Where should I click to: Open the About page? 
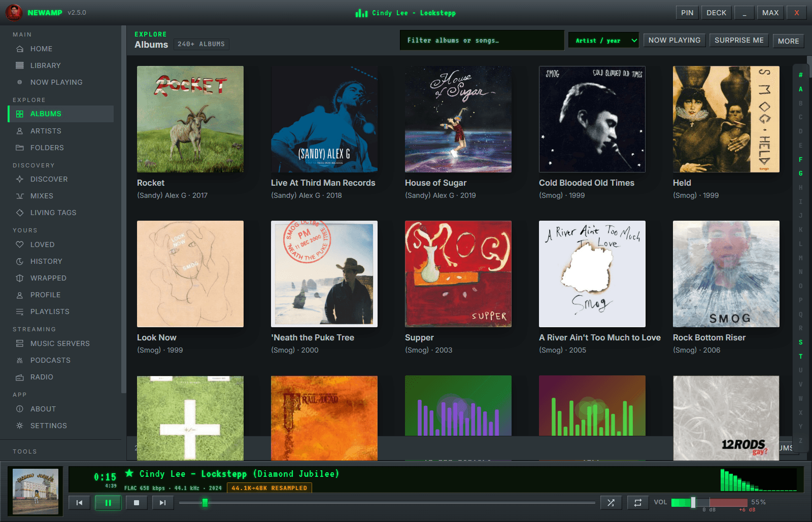click(60, 409)
